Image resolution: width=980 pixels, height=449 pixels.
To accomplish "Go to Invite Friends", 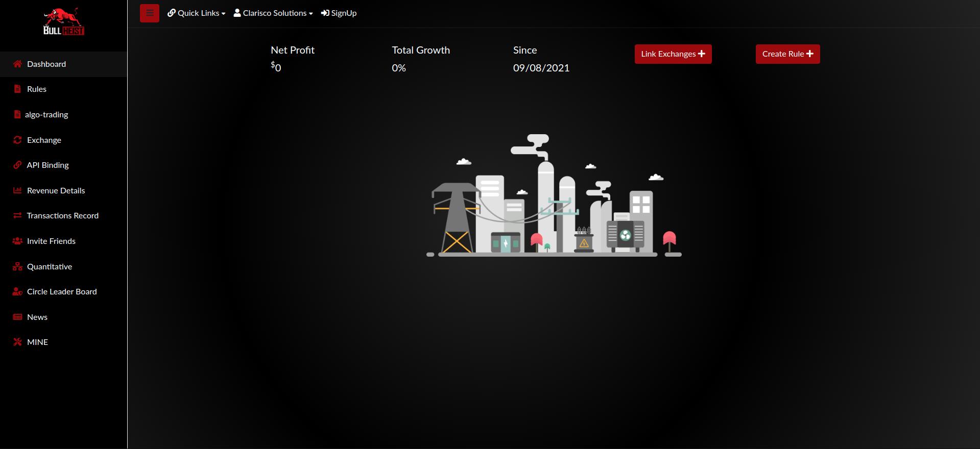I will [63, 241].
